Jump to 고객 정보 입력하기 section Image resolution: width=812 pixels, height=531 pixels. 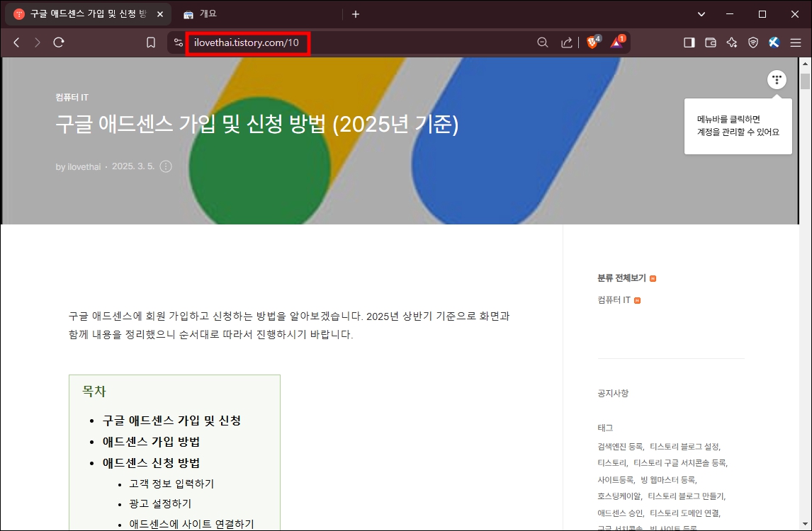[171, 484]
